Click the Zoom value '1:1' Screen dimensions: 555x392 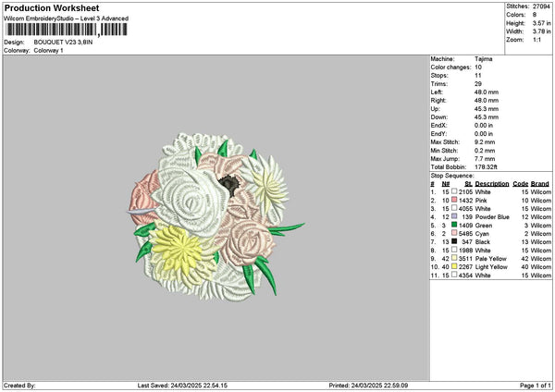click(536, 40)
